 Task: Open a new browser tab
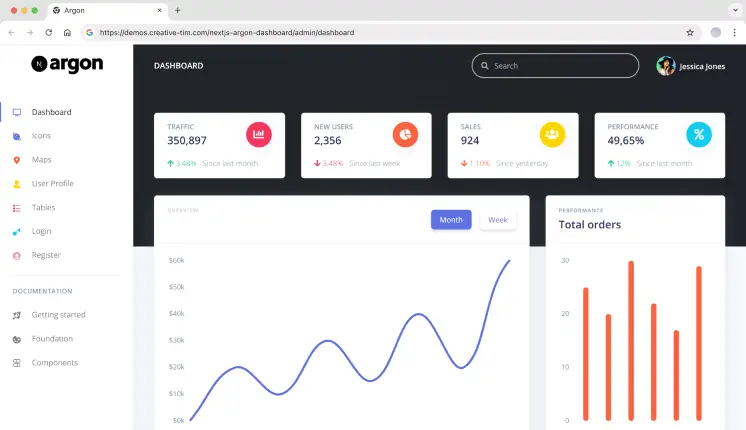[178, 10]
